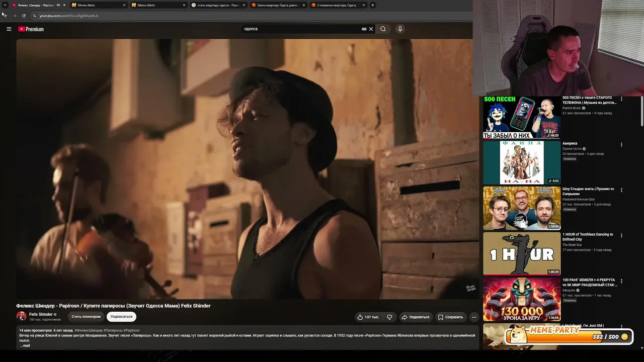Open the Patrick Music channel link

572,108
